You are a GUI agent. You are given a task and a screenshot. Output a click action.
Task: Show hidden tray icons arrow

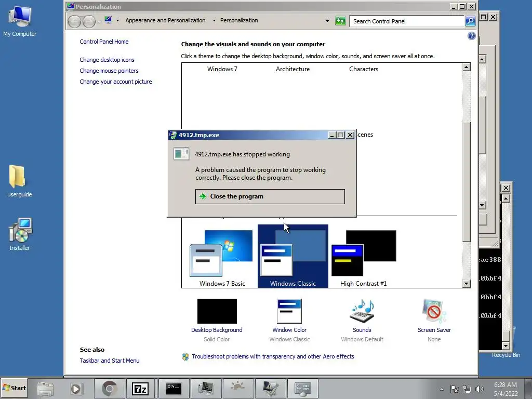(x=442, y=389)
